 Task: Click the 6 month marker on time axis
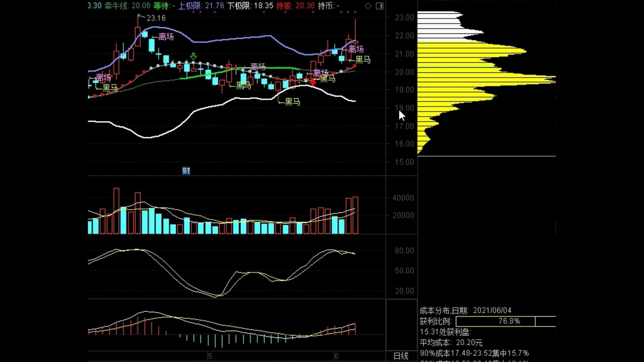(x=336, y=356)
